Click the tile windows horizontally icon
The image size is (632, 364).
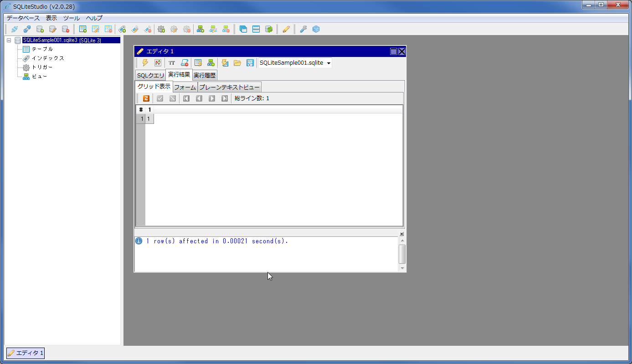point(256,29)
